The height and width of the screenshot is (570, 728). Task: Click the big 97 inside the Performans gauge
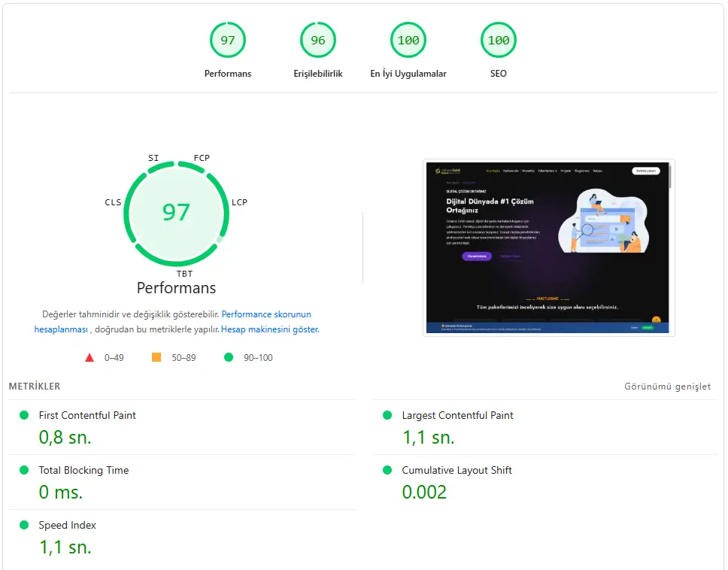[x=176, y=213]
